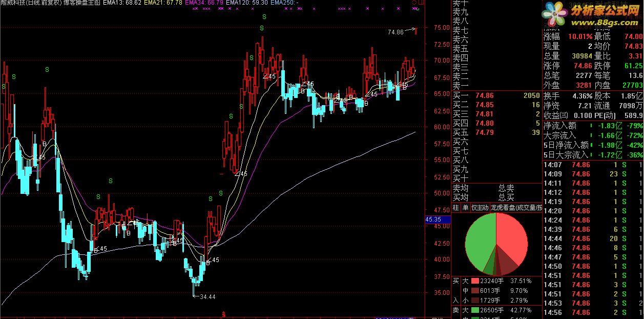Click the 卖一 label in order book

[x=461, y=85]
